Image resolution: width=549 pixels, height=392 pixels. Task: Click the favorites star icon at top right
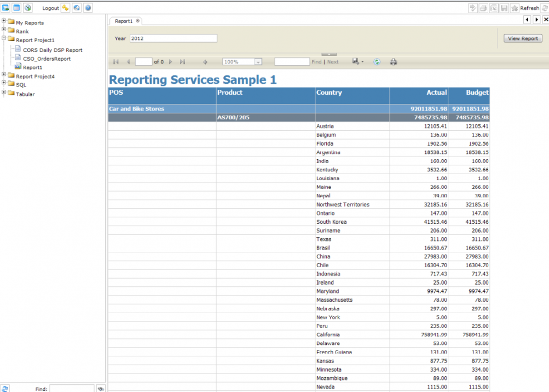(x=515, y=8)
